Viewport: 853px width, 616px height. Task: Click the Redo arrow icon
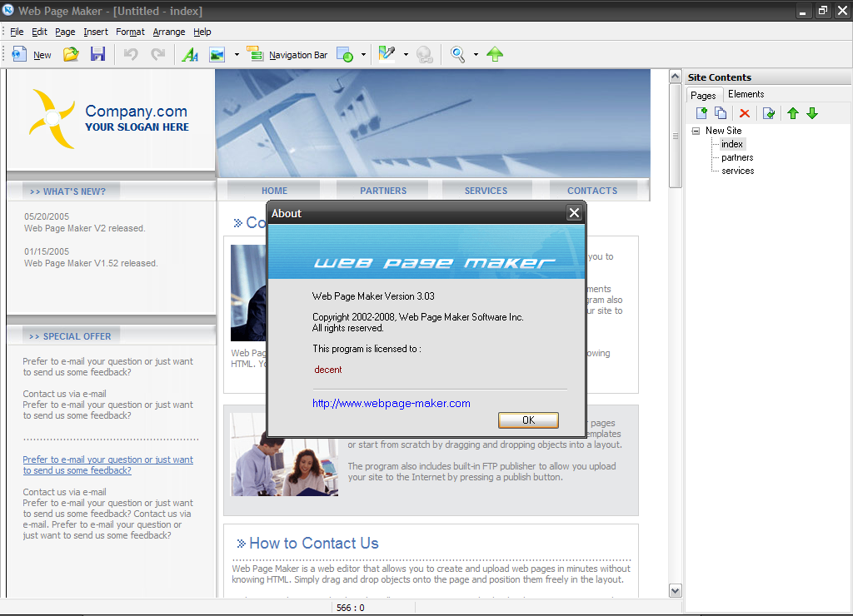(x=158, y=54)
